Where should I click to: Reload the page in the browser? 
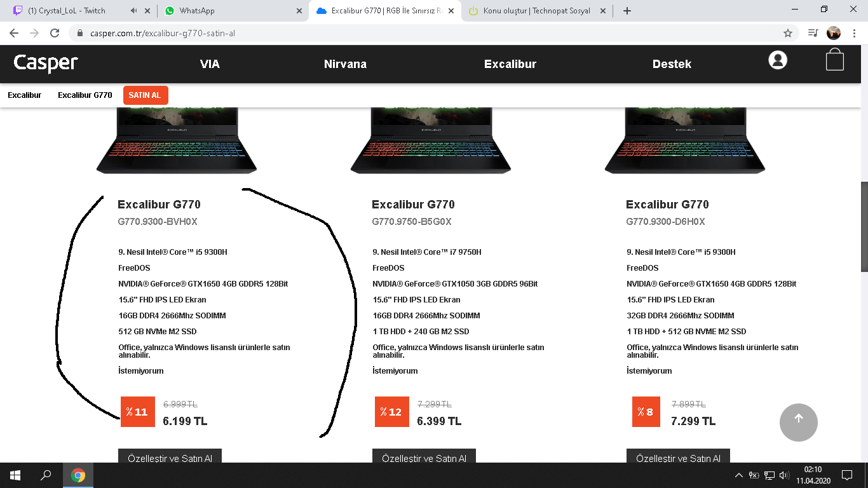coord(55,33)
